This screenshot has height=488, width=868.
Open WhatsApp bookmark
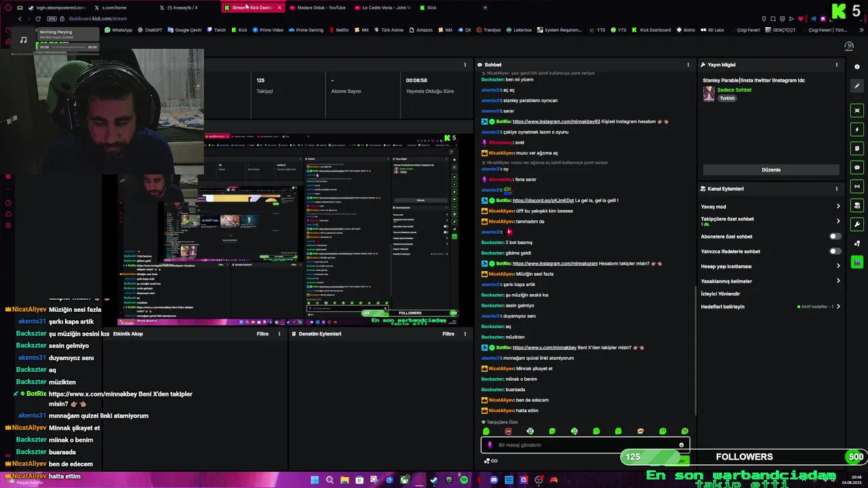[119, 30]
